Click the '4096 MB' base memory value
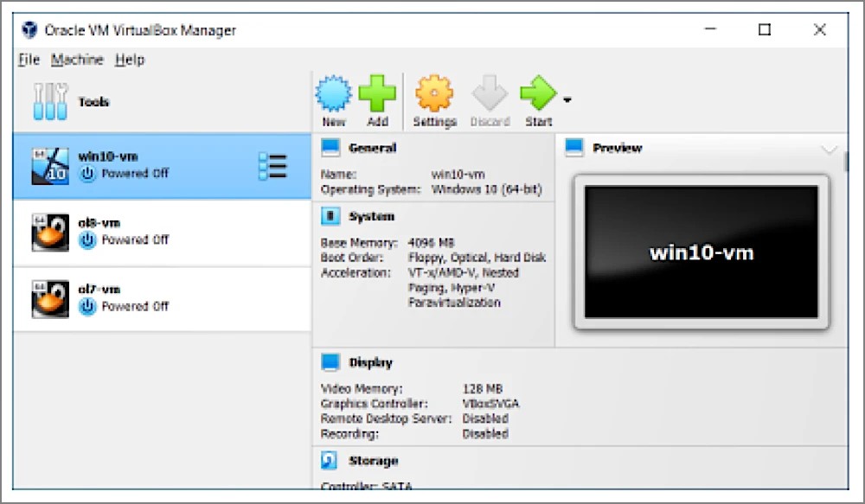The image size is (865, 504). point(431,243)
